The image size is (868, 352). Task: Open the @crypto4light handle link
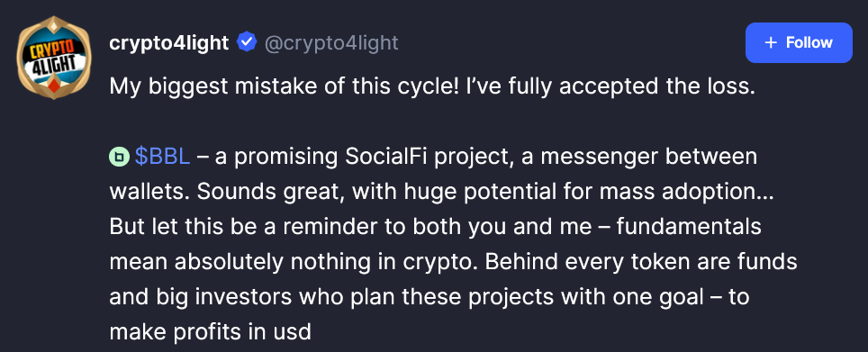331,42
